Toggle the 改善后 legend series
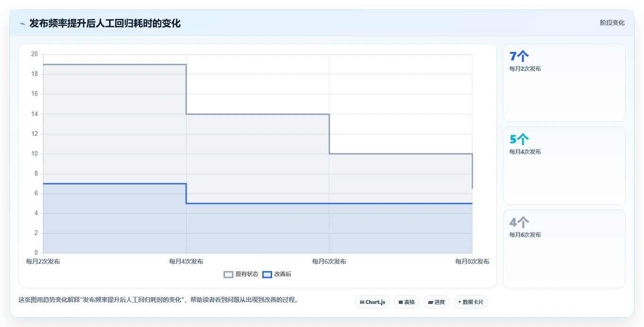The image size is (644, 327). coord(277,274)
